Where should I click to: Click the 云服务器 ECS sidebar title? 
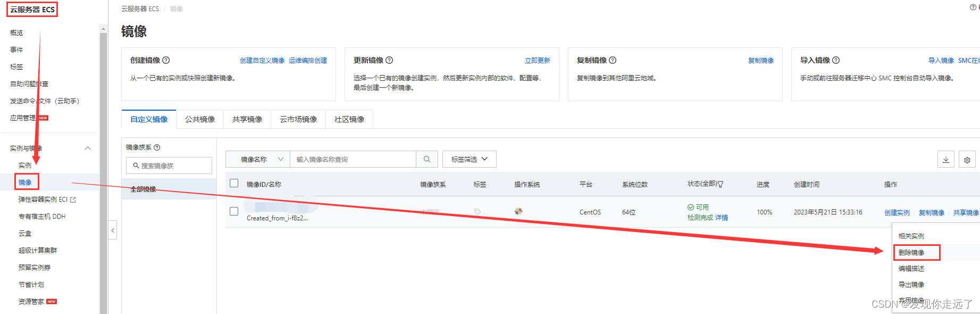[x=32, y=10]
